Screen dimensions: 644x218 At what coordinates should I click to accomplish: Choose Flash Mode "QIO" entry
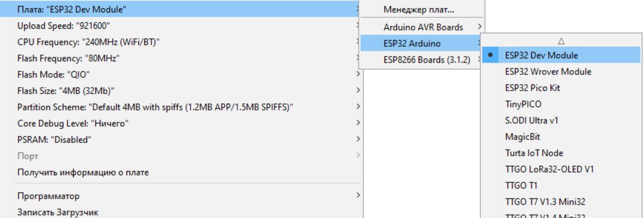tap(180, 74)
